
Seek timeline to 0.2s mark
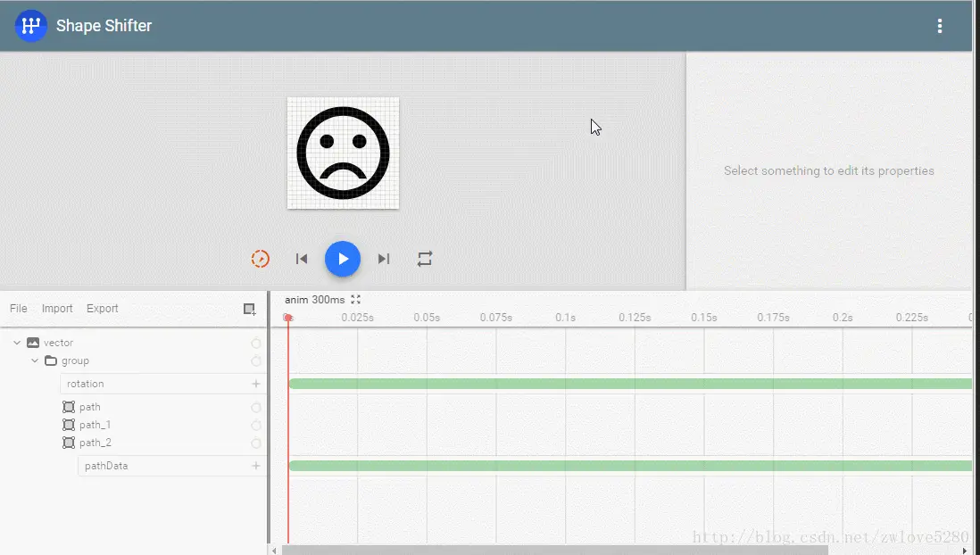point(843,318)
